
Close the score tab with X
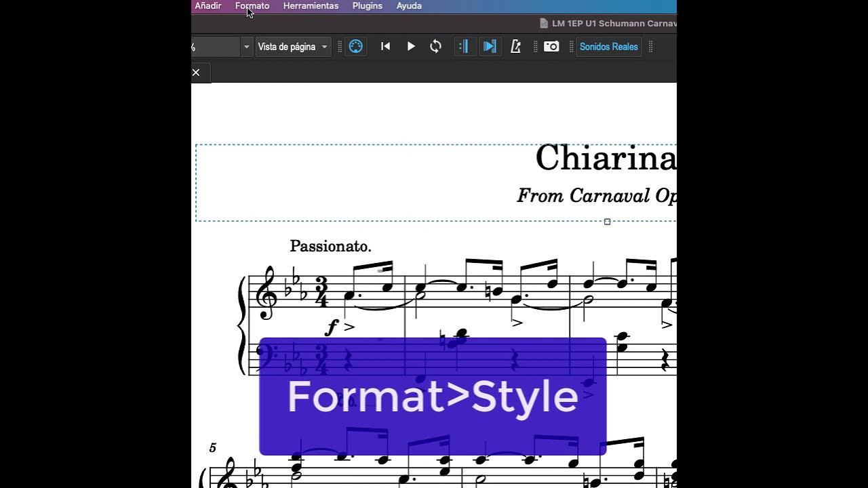[196, 73]
